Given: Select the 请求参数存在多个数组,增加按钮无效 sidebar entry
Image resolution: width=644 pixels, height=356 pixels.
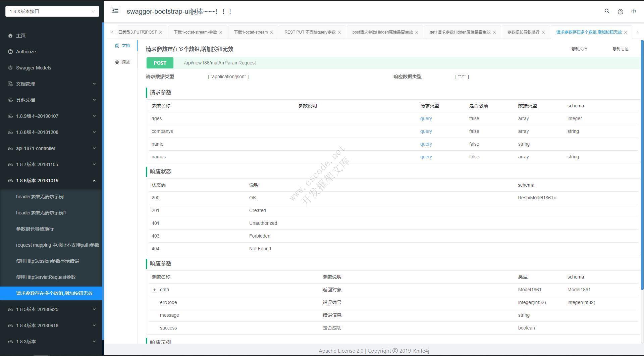Looking at the screenshot, I should (x=54, y=293).
